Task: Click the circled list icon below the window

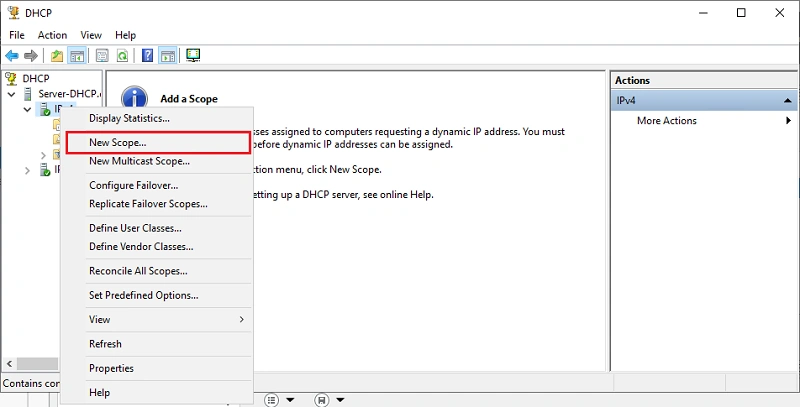Action: [272, 400]
